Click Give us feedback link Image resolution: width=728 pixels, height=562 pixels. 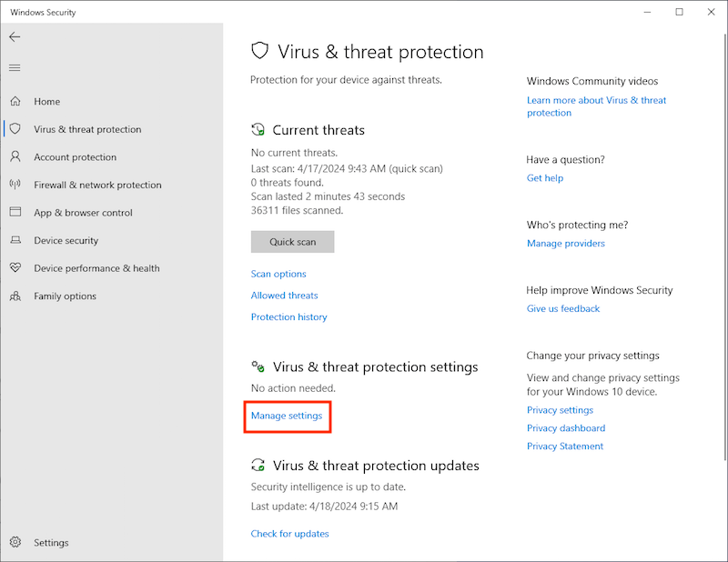[x=562, y=309]
